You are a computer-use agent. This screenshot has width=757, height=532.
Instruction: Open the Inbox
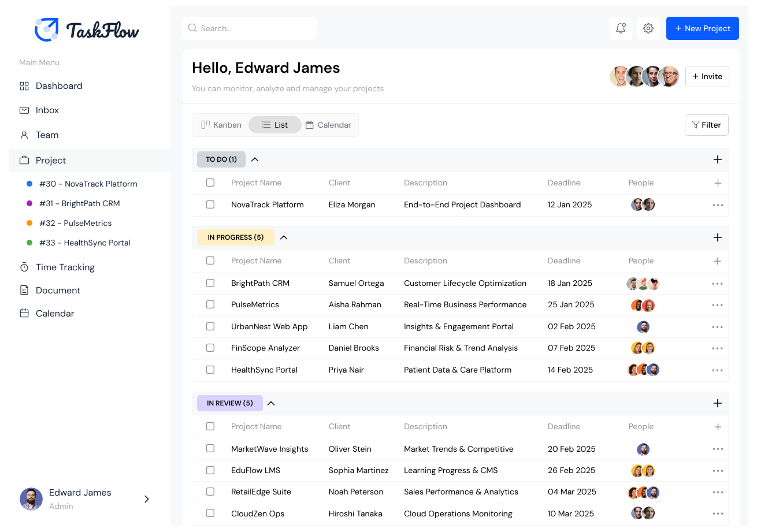tap(47, 110)
